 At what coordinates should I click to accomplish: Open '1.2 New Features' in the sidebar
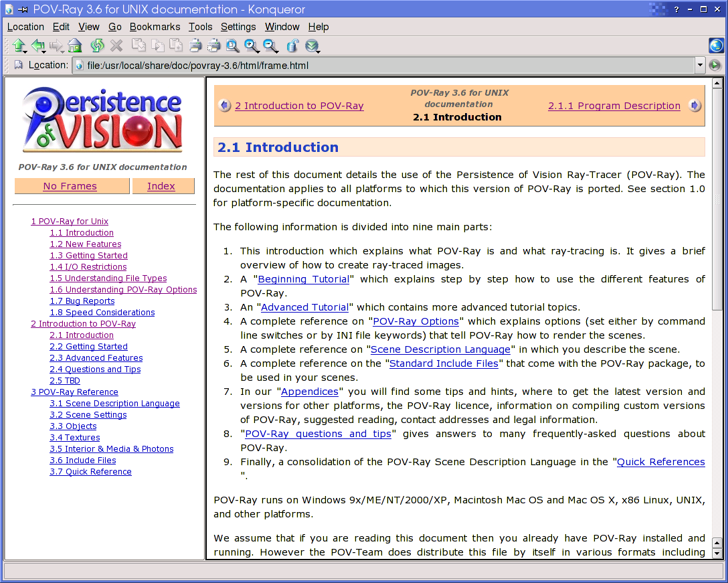coord(86,244)
